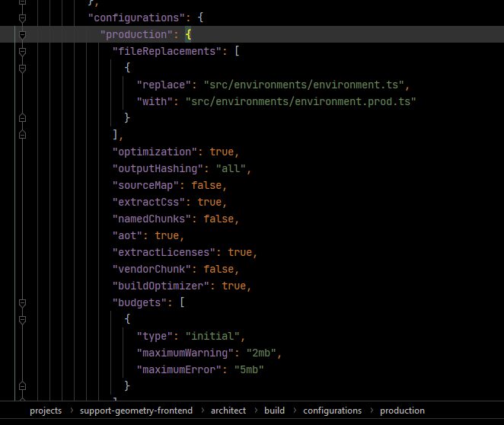The image size is (504, 425).
Task: Click the "buildOptimizer" key
Action: (x=161, y=286)
